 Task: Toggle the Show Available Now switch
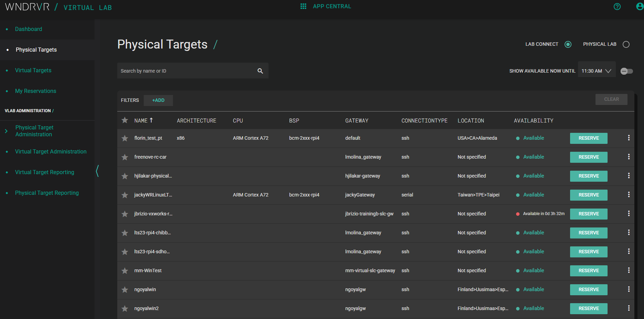tap(626, 71)
